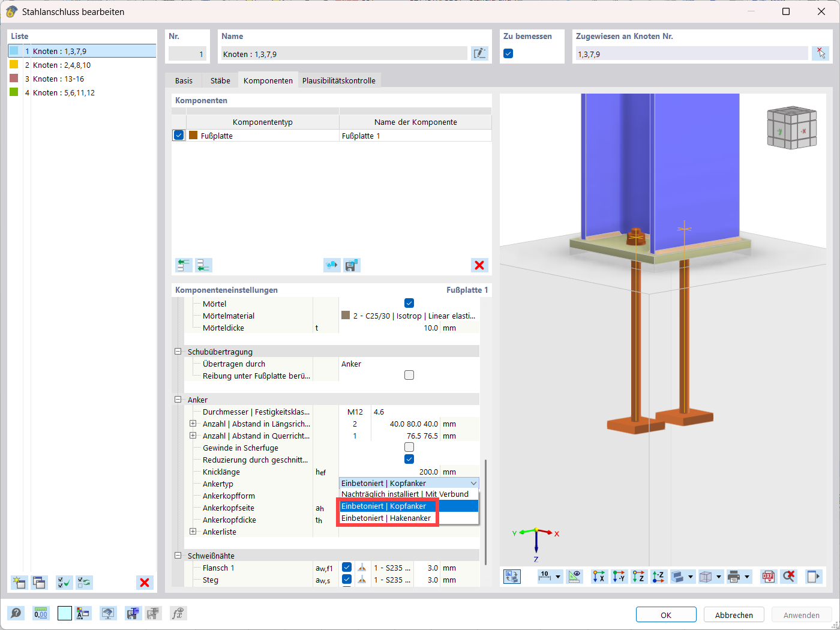Image resolution: width=840 pixels, height=630 pixels.
Task: Click the help icon at bottom left
Action: click(x=16, y=613)
